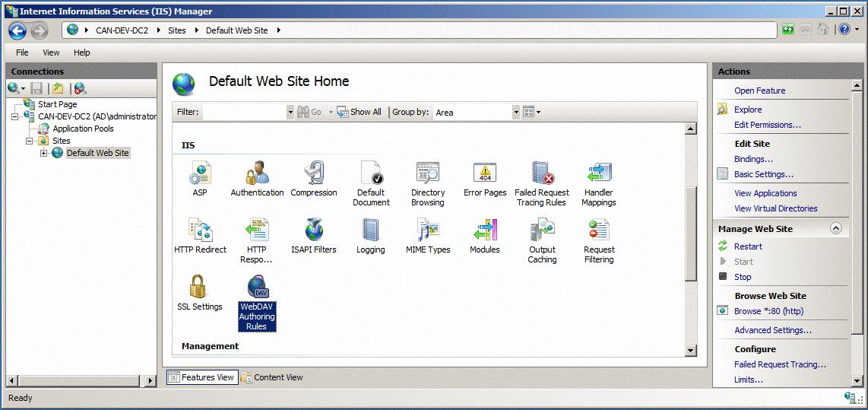Open the Output Caching feature
868x410 pixels.
pos(542,240)
